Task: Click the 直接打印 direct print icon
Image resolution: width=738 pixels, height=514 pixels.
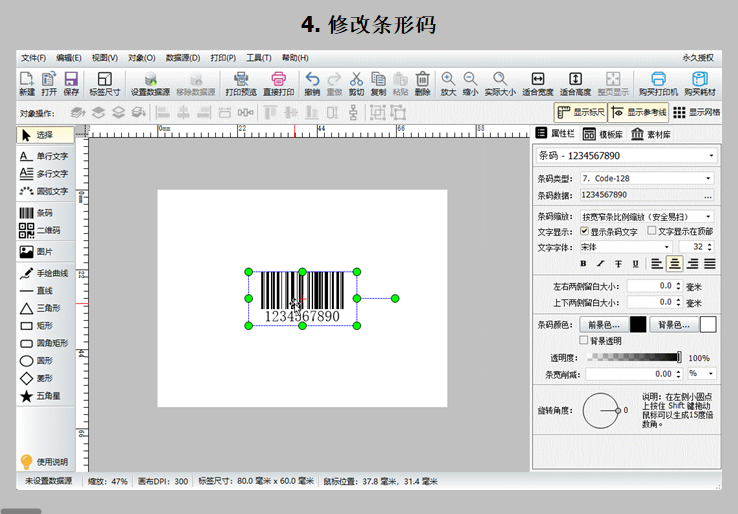Action: 279,84
